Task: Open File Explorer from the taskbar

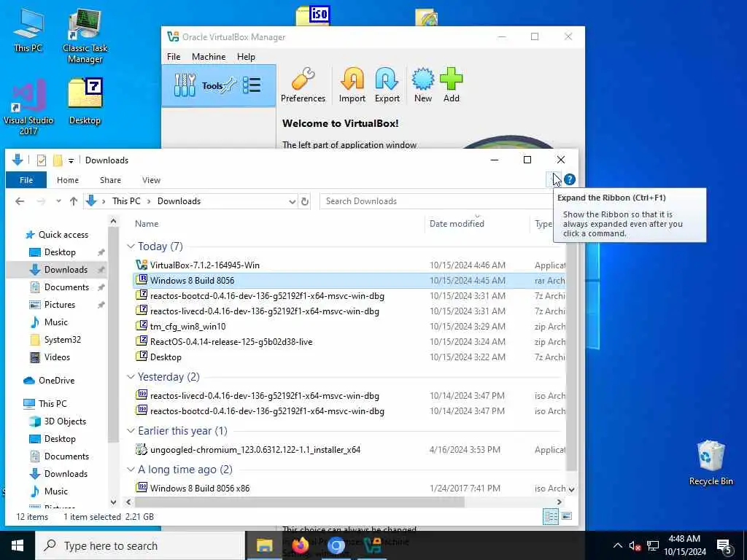Action: pos(264,545)
